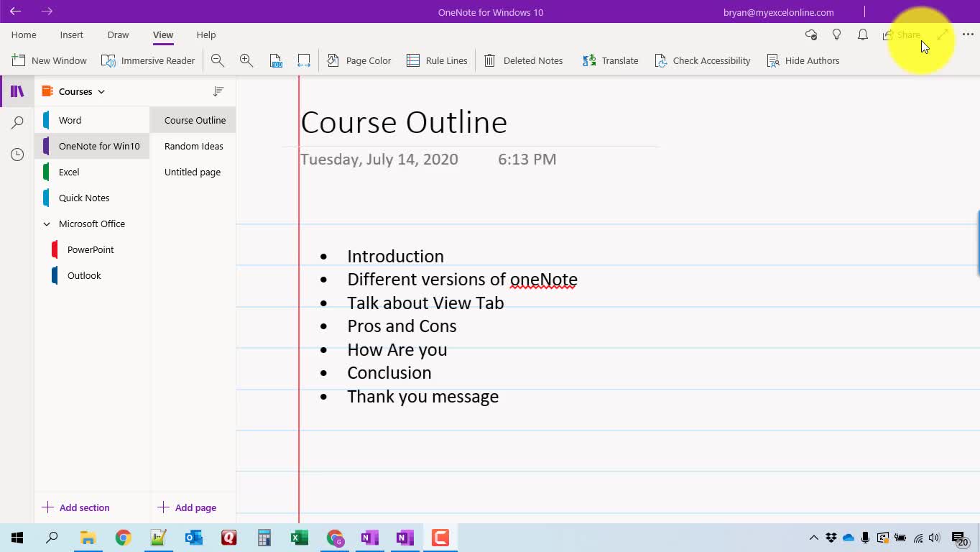The image size is (980, 552).
Task: Click the Zoom Out magnifier icon
Action: [x=218, y=61]
